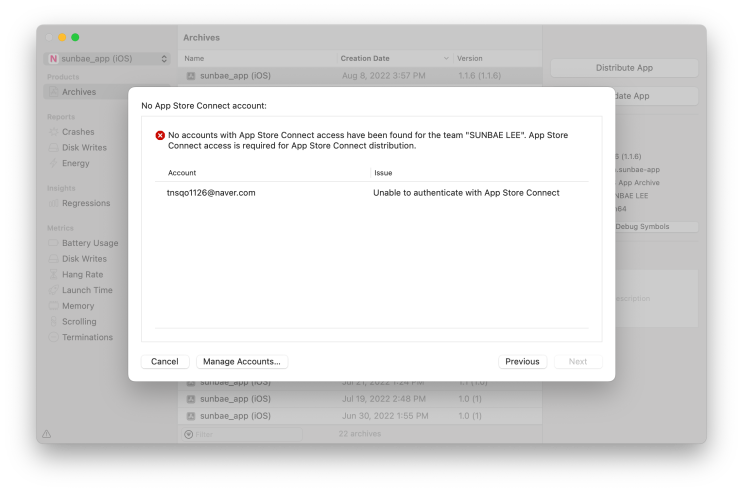Go back with the Previous button
This screenshot has height=492, width=743.
coord(522,362)
